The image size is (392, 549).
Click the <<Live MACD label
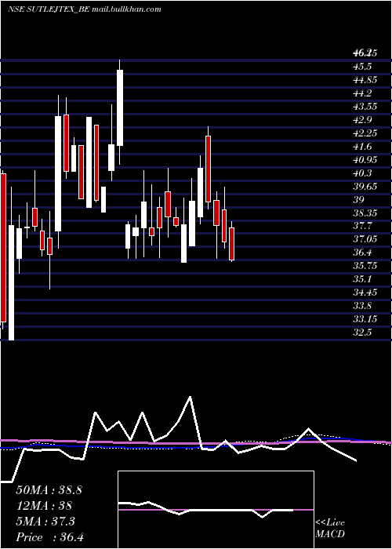tap(330, 529)
